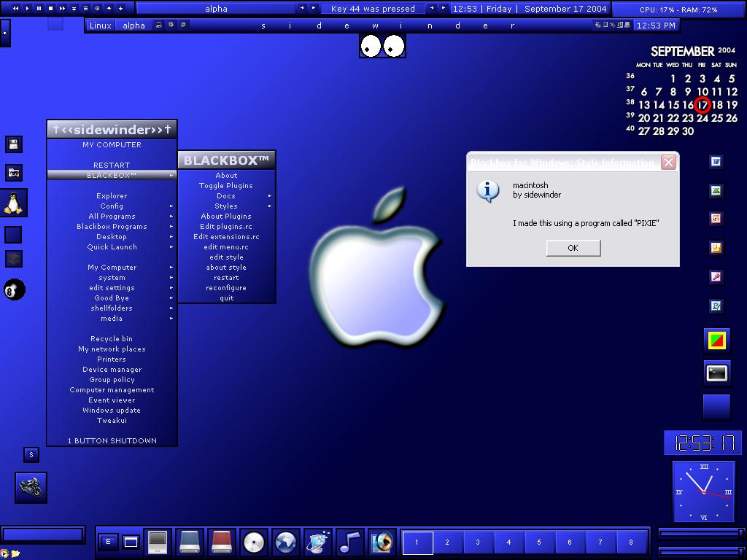Open Recycle bin from the menu
The image size is (747, 560).
[x=112, y=339]
